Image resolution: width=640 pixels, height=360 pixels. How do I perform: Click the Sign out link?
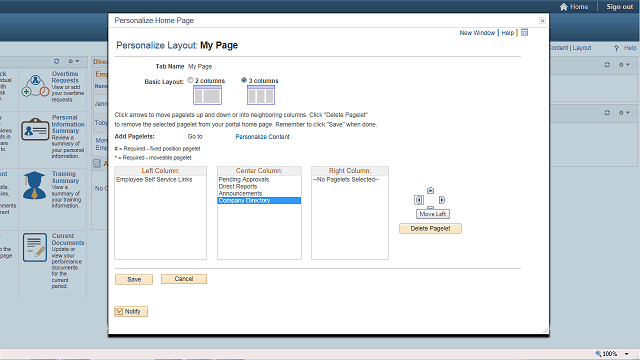click(619, 7)
